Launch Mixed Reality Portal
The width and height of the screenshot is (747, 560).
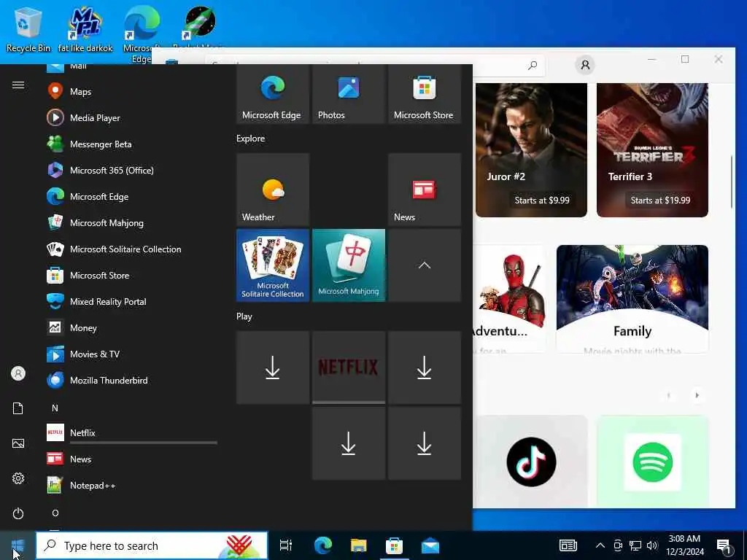[132, 301]
